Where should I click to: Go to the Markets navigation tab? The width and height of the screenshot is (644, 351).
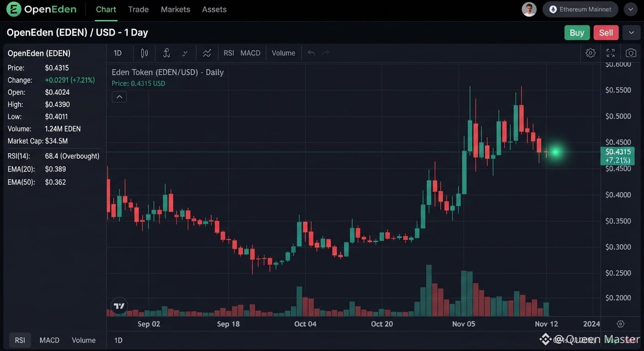[x=176, y=9]
